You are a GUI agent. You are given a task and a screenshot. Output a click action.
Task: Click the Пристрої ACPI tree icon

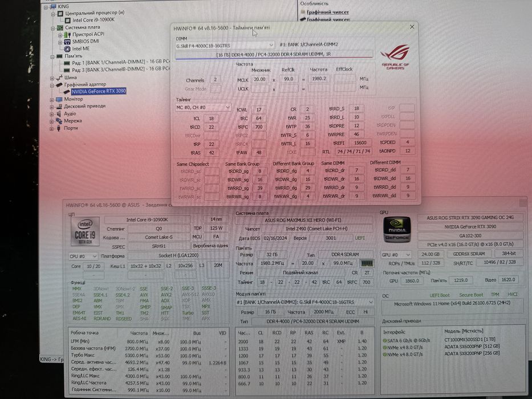67,35
